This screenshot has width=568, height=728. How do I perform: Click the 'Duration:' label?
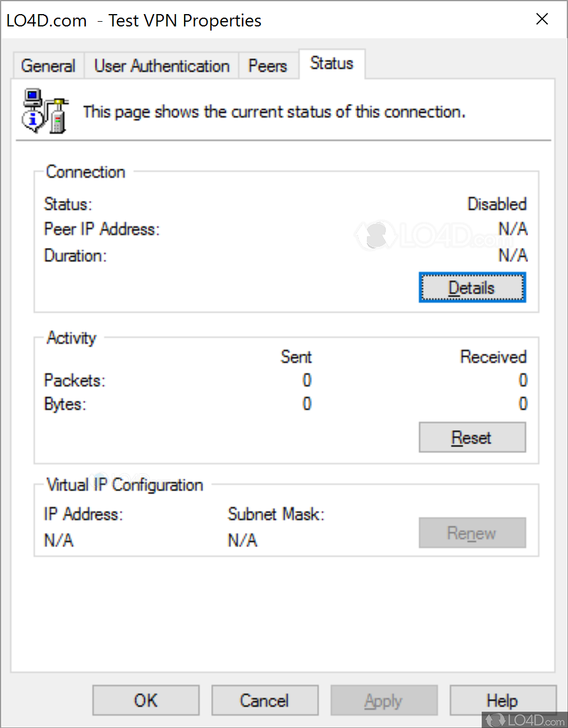[75, 256]
